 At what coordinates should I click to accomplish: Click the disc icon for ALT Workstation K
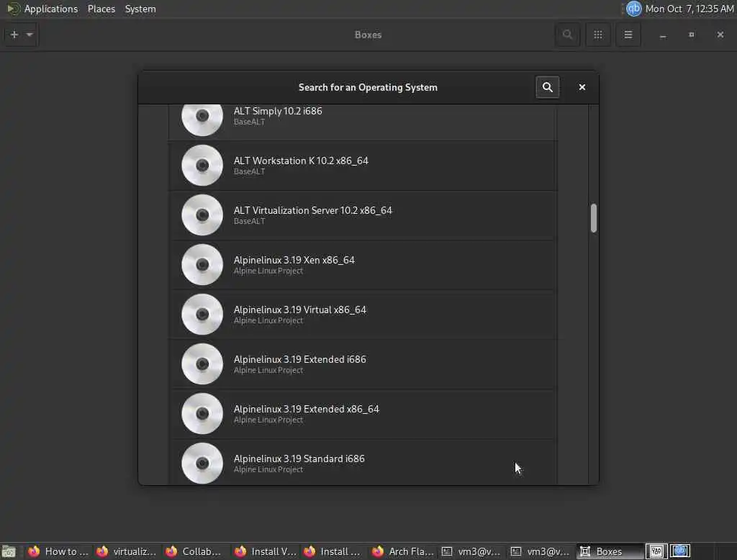point(202,166)
